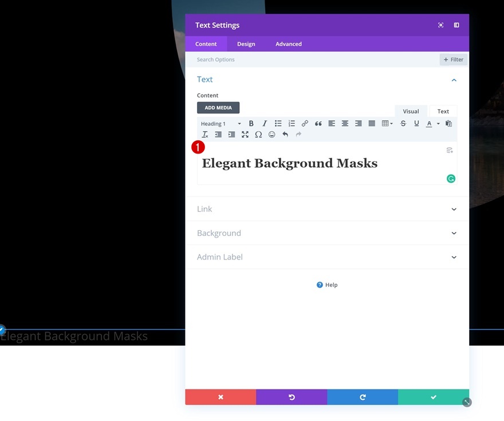Click the Add Media button
Screen dimensions: 504x421
coord(218,108)
